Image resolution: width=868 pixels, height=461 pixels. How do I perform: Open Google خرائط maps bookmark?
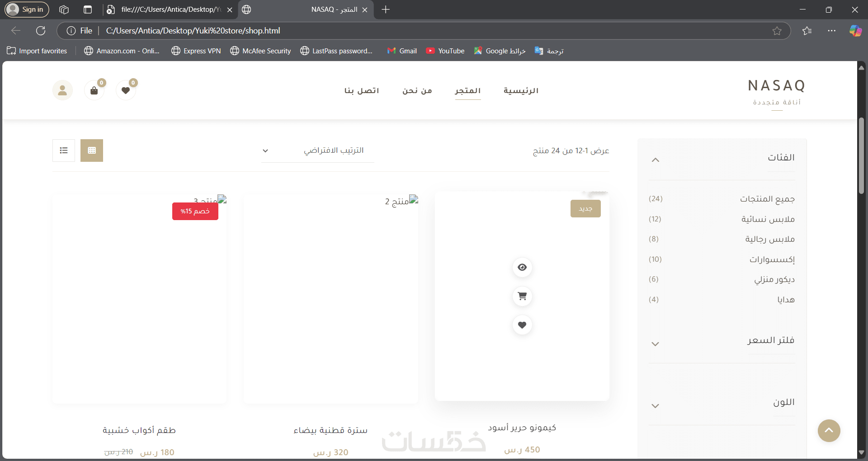pyautogui.click(x=500, y=51)
